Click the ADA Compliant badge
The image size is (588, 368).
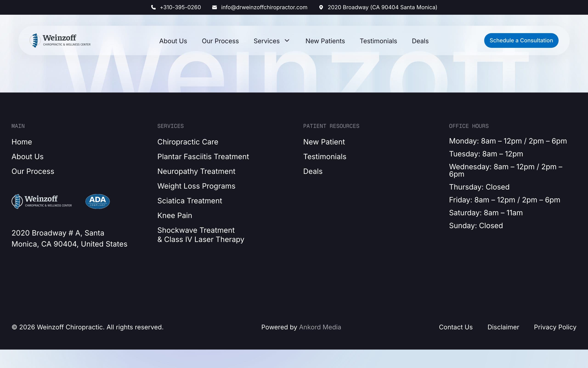click(x=97, y=201)
